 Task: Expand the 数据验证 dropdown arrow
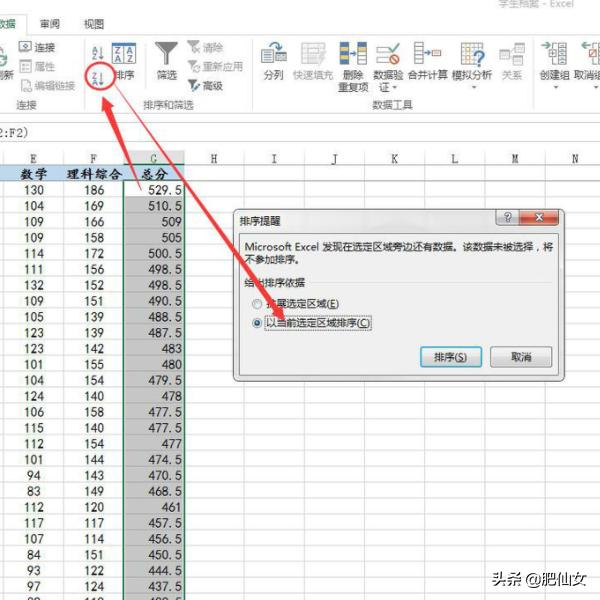pyautogui.click(x=394, y=88)
